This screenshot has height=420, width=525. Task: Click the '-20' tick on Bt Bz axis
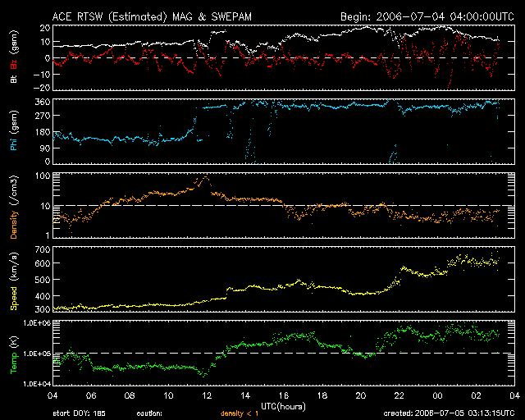pyautogui.click(x=42, y=88)
